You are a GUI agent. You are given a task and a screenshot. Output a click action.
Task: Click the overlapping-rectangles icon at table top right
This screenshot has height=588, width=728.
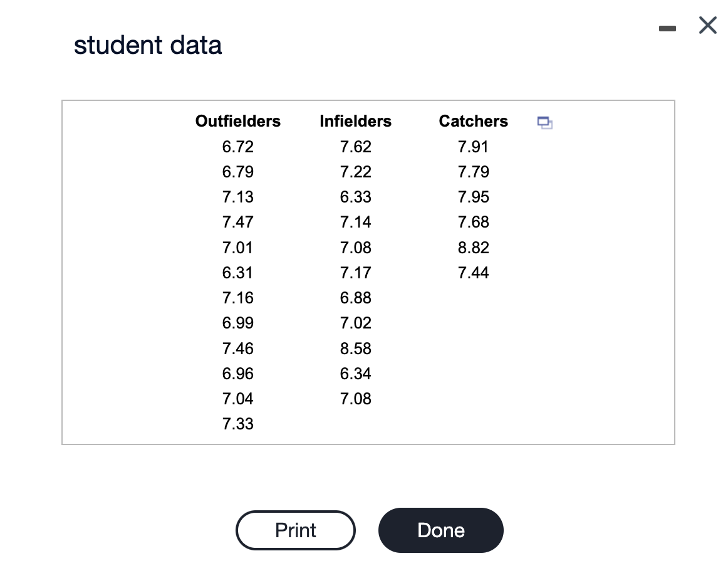544,123
